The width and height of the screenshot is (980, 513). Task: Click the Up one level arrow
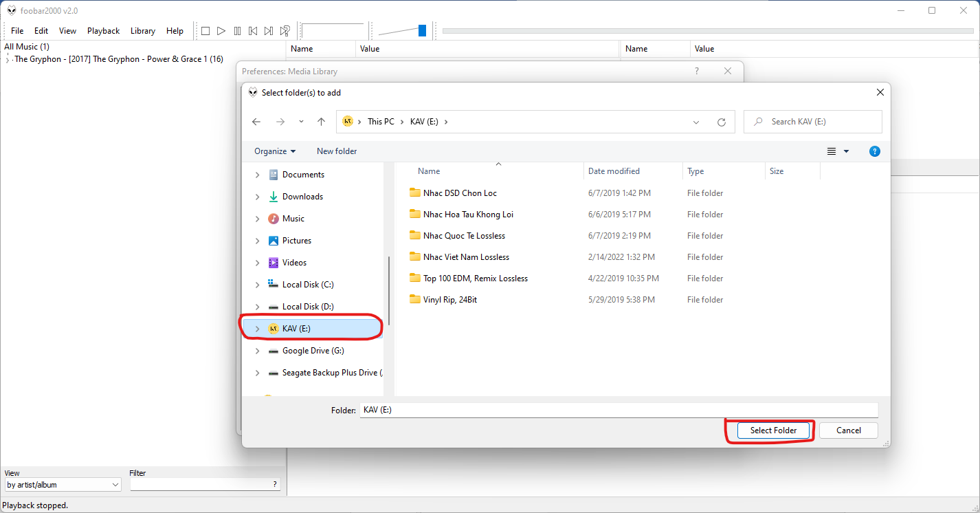(x=321, y=122)
